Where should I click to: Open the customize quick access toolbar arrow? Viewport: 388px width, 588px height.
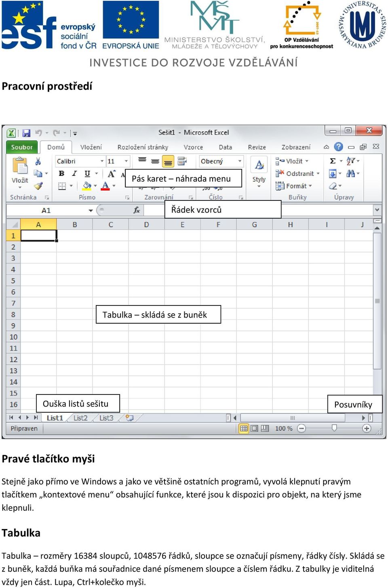[x=75, y=133]
